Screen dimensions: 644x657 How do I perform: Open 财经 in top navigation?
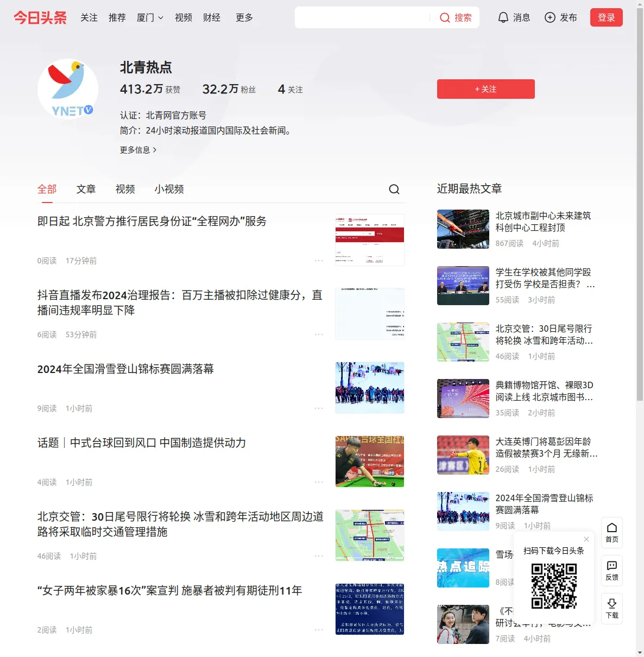click(212, 18)
